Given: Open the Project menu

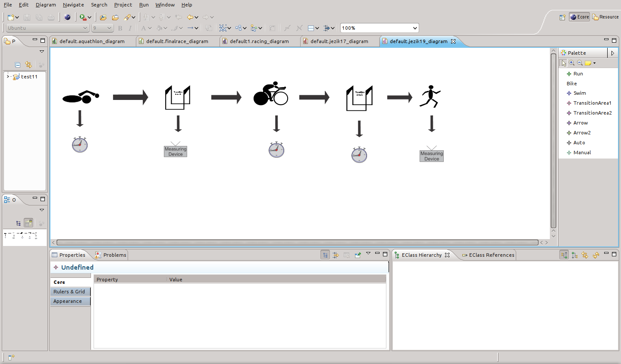Looking at the screenshot, I should 123,5.
